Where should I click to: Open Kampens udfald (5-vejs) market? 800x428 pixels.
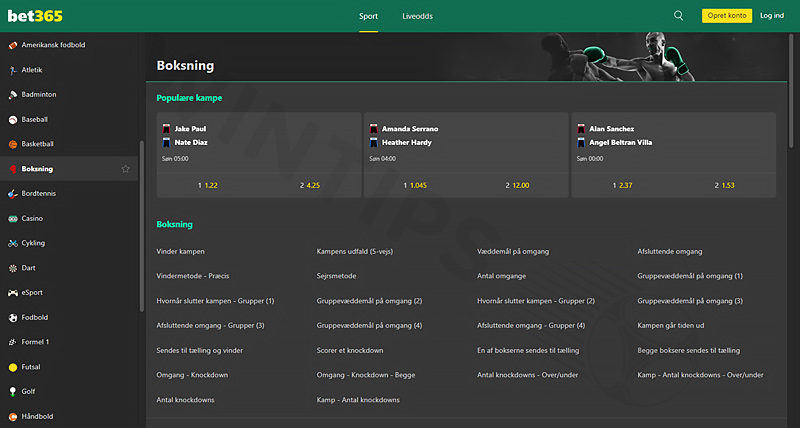(x=355, y=251)
